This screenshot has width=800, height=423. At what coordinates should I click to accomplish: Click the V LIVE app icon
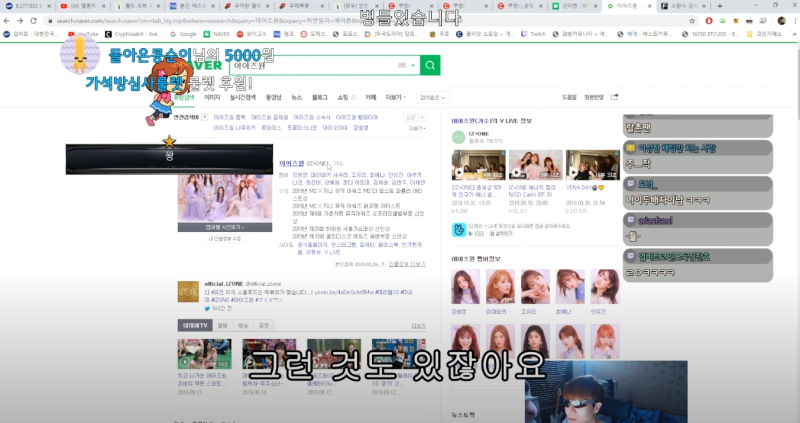[x=459, y=230]
